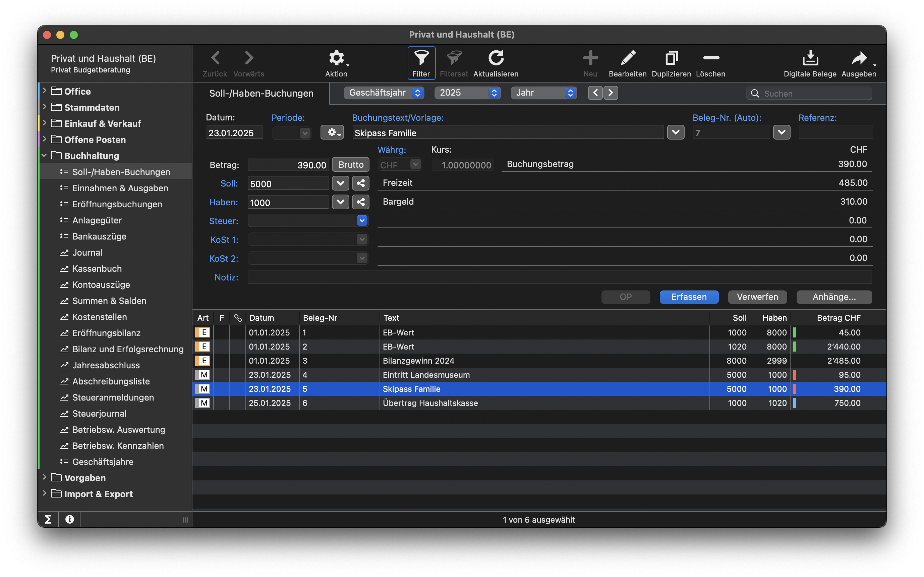Click the Verwerfen button

[x=757, y=297]
